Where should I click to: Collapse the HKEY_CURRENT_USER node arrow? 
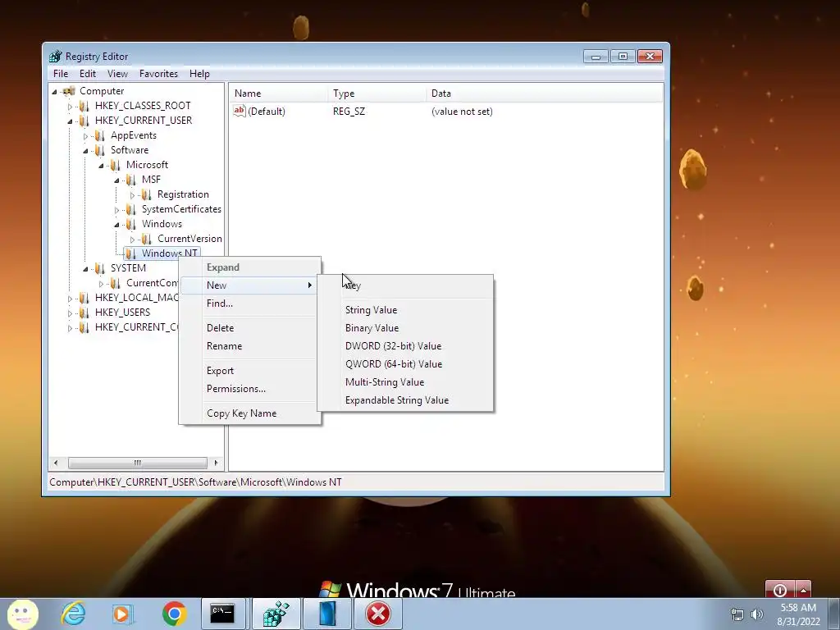(x=70, y=121)
